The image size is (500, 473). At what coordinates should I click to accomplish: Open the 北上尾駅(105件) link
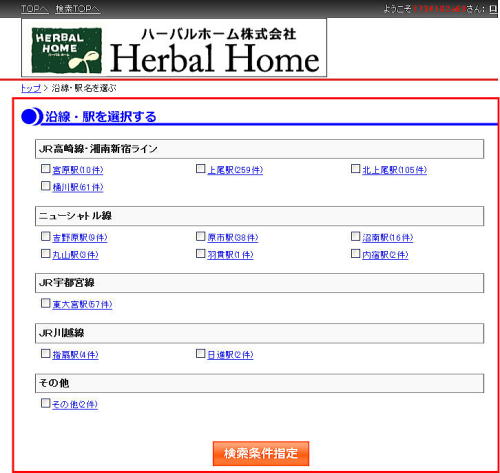click(x=394, y=170)
